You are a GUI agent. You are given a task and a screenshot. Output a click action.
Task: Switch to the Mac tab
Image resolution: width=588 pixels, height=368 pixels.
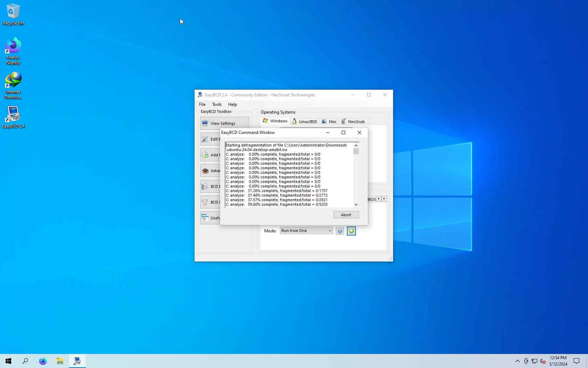(x=329, y=122)
